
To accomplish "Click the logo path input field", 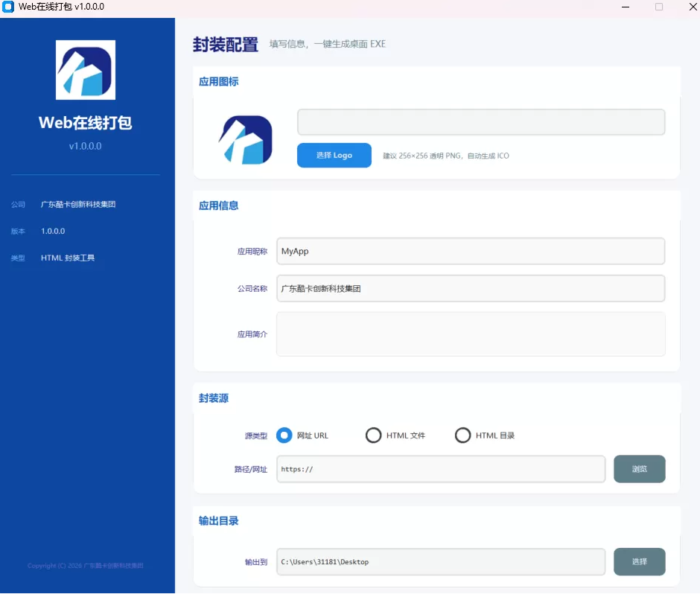I will (x=481, y=122).
